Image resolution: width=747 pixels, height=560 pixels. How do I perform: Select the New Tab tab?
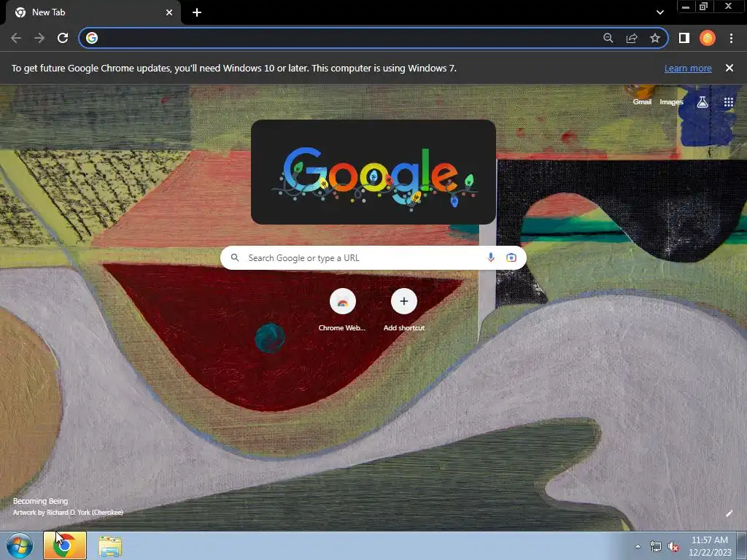[x=93, y=12]
